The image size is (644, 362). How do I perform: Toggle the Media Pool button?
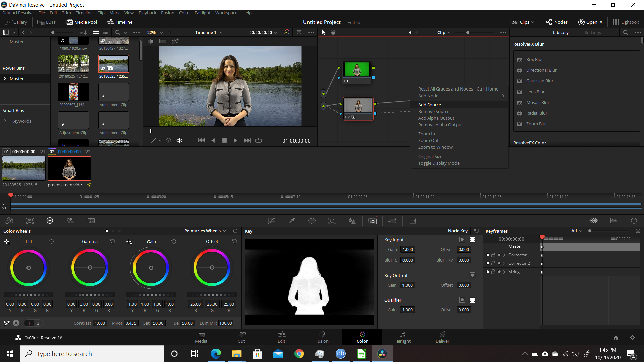(x=82, y=22)
